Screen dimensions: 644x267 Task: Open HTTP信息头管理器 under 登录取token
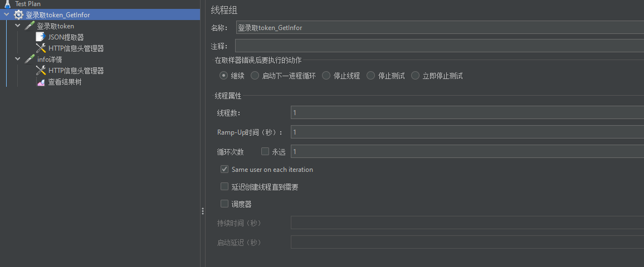(x=76, y=48)
